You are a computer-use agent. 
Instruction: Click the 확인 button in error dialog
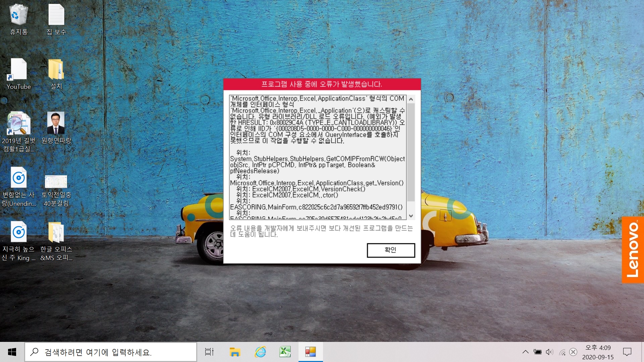click(x=391, y=250)
